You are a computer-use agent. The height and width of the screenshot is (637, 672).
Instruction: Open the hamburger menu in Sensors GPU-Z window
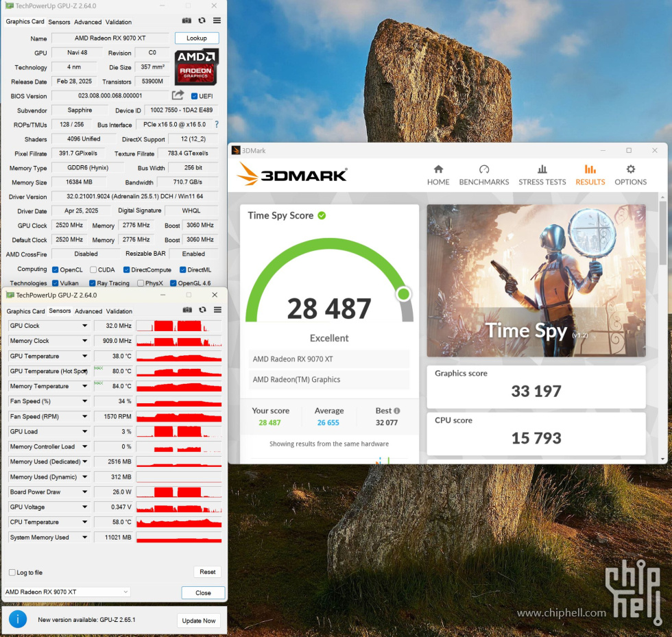[x=218, y=310]
